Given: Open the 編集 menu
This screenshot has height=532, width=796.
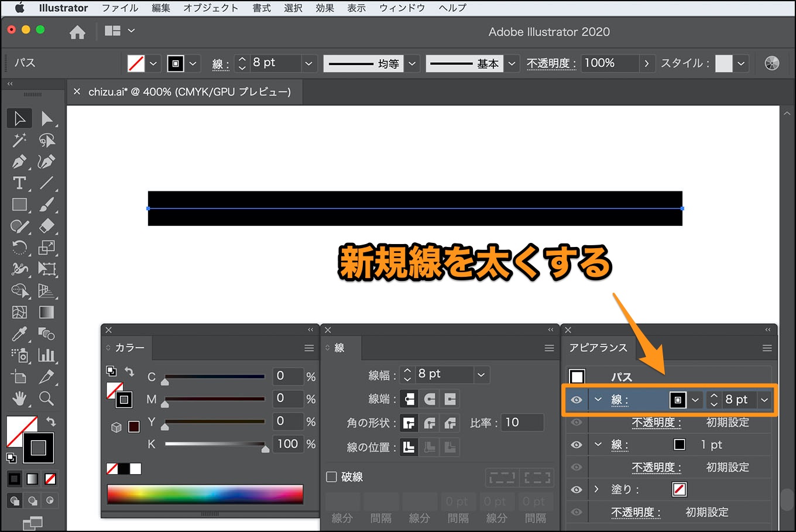Looking at the screenshot, I should point(161,8).
